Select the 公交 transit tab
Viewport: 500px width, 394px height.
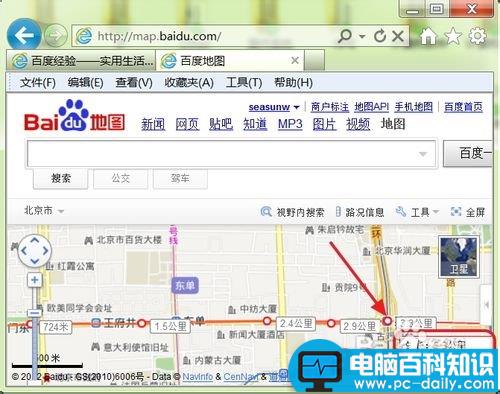pos(120,179)
